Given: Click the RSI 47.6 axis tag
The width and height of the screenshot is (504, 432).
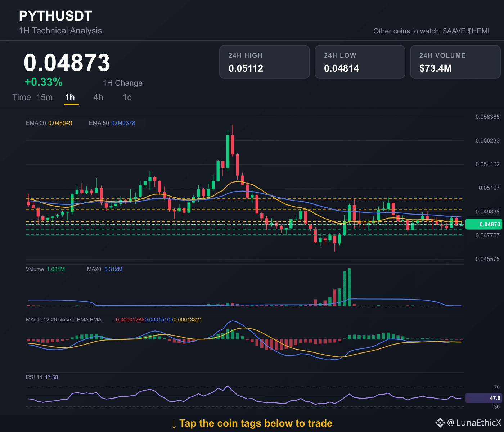Looking at the screenshot, I should [483, 398].
